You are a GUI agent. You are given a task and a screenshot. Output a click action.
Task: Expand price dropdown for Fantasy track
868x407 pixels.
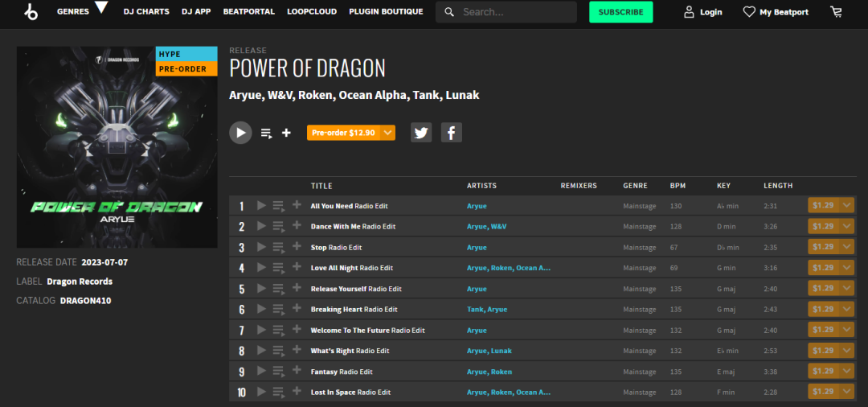tap(847, 371)
